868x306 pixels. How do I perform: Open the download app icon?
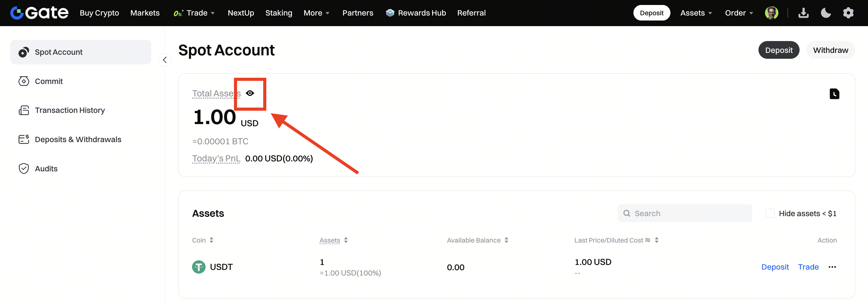coord(803,13)
